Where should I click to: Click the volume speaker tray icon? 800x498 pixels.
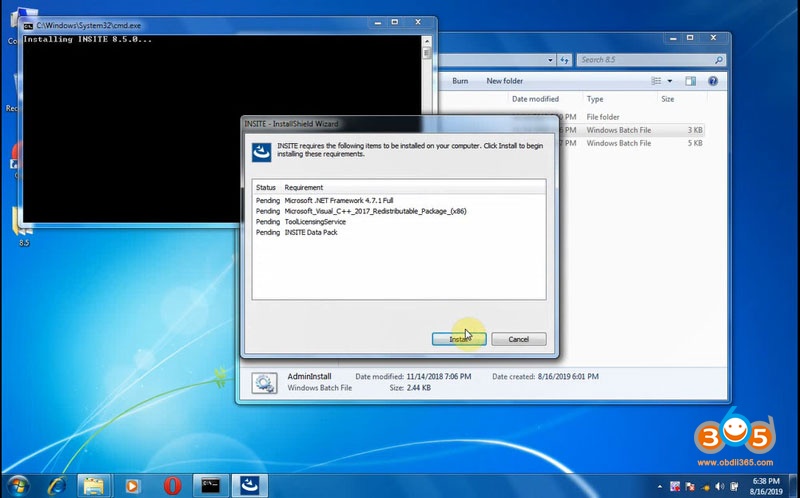[719, 487]
